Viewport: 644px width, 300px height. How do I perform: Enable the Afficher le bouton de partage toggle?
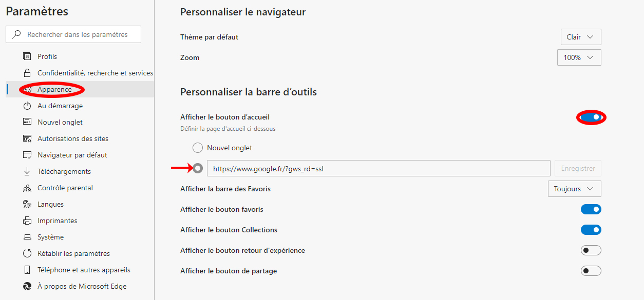[x=591, y=271]
